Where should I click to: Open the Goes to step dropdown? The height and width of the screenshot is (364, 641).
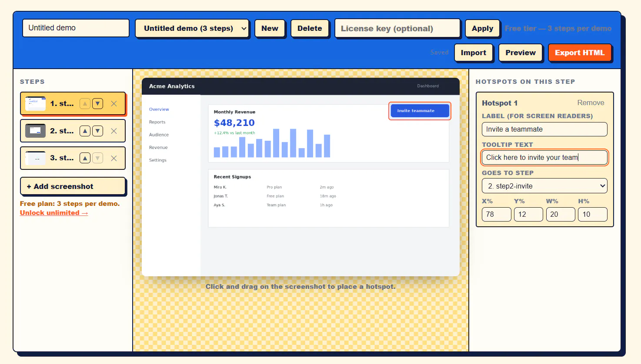pos(544,186)
